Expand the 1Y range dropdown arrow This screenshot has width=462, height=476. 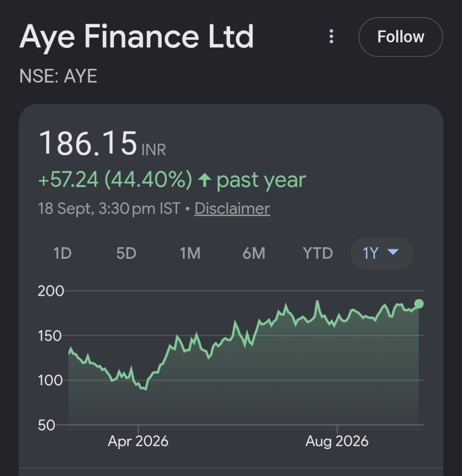coord(393,252)
